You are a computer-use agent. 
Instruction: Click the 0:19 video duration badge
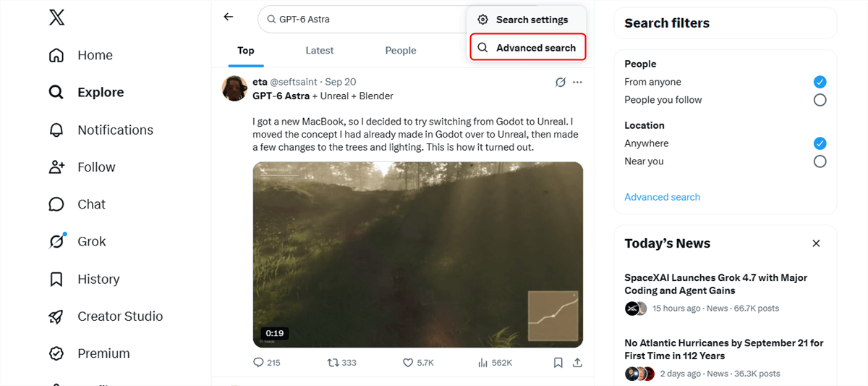[x=275, y=333]
